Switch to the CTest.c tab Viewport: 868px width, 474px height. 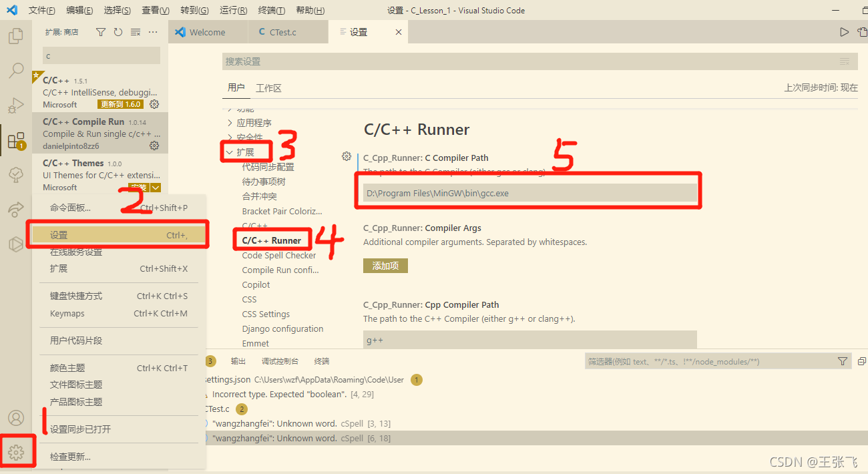[x=288, y=32]
